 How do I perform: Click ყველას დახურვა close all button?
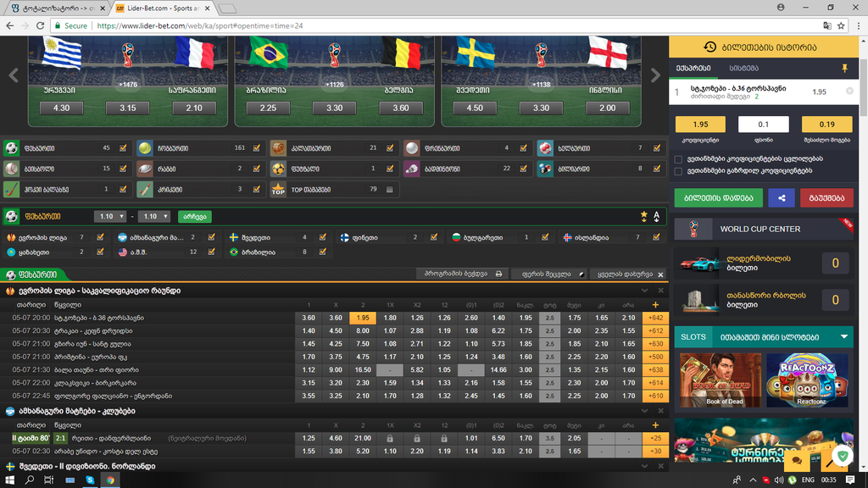(x=630, y=274)
